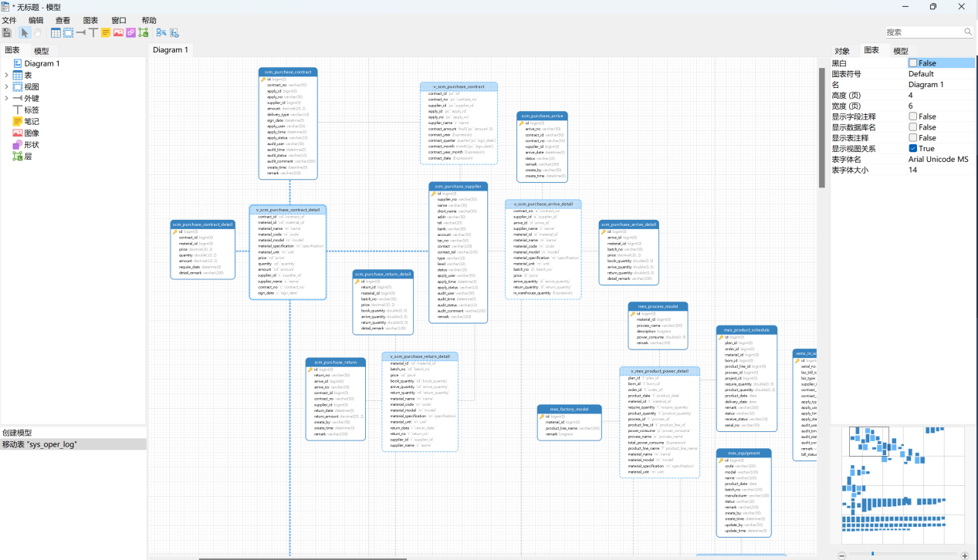Expand the 视图 tree node
Image resolution: width=978 pixels, height=560 pixels.
6,87
